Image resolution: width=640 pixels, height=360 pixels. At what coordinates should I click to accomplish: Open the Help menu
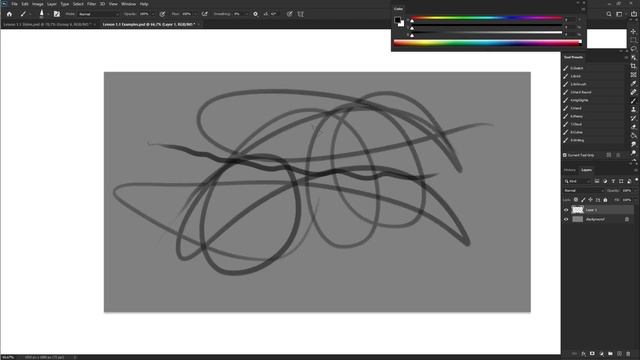(144, 4)
